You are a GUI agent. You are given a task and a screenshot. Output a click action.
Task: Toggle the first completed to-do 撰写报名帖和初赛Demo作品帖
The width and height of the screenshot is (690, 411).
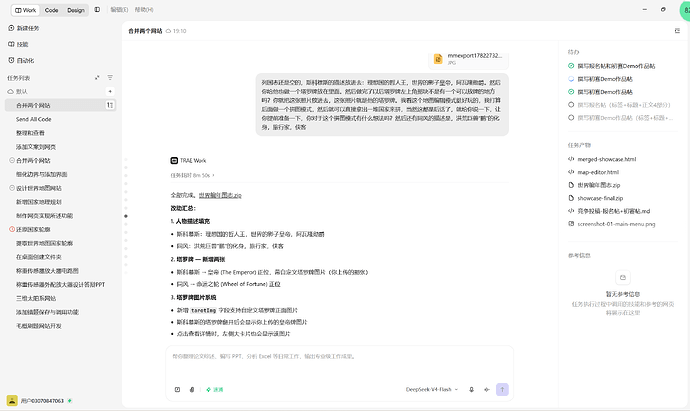point(571,66)
